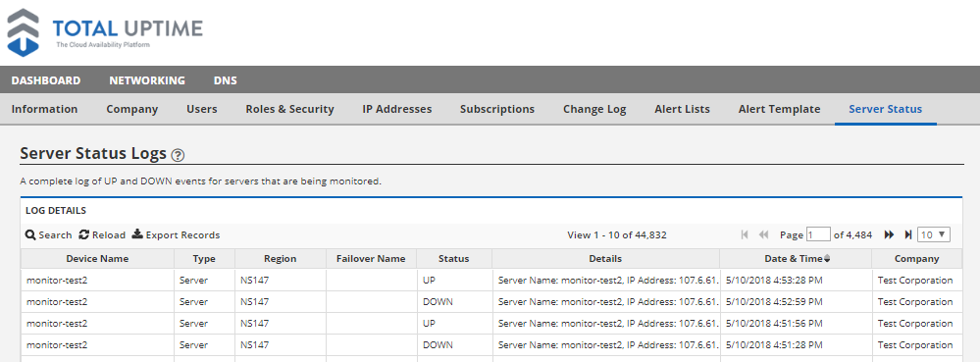Switch to the Subscriptions tab
Screen dimensions: 980x362
[497, 109]
